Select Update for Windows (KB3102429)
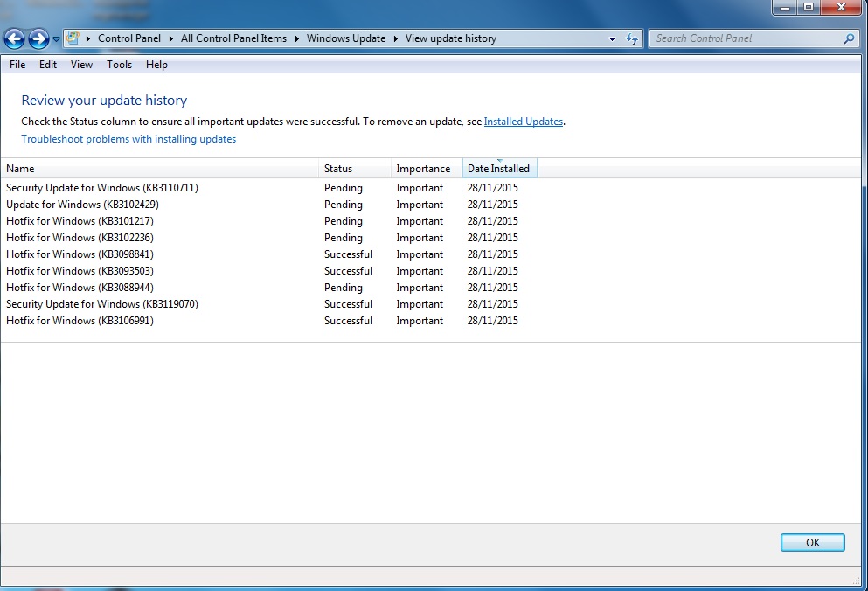This screenshot has height=591, width=868. 82,205
